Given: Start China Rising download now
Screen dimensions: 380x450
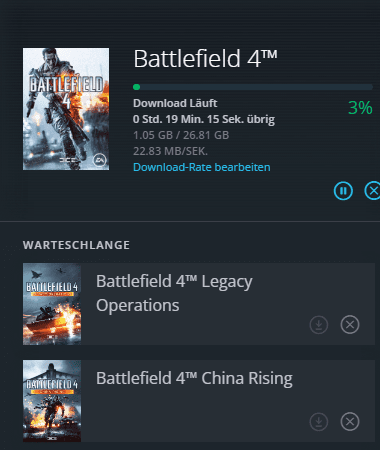Looking at the screenshot, I should (319, 422).
